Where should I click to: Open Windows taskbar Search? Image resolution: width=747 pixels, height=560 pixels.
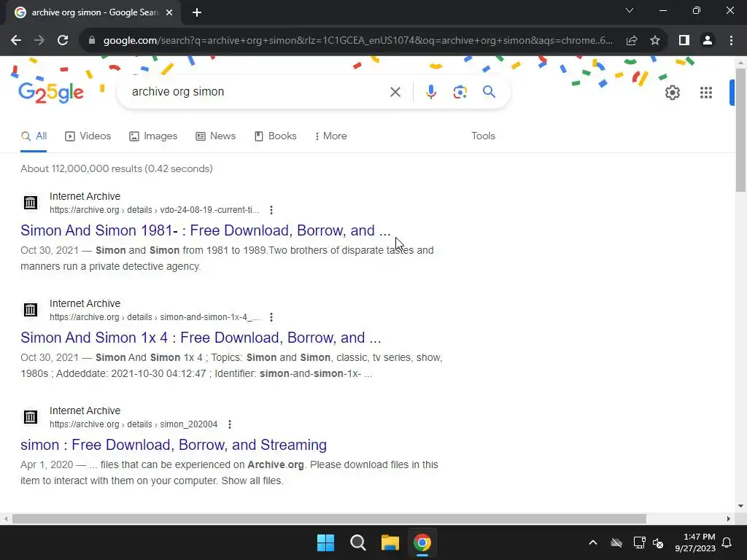pos(357,542)
